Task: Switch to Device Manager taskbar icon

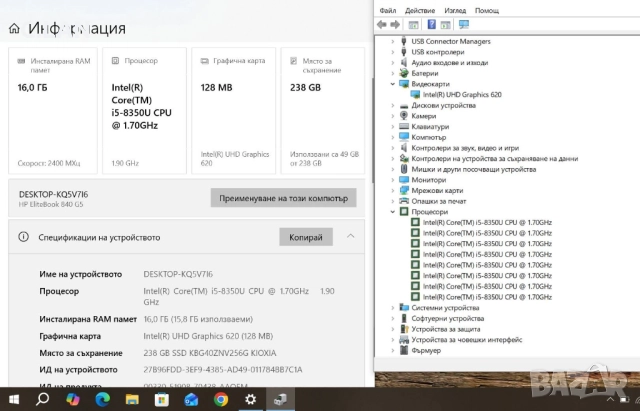Action: pyautogui.click(x=280, y=399)
